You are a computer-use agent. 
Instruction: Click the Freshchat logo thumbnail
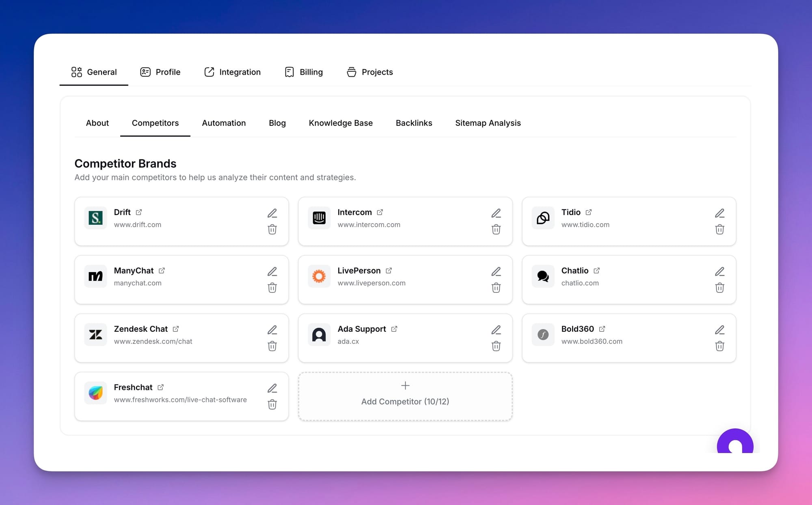[96, 393]
